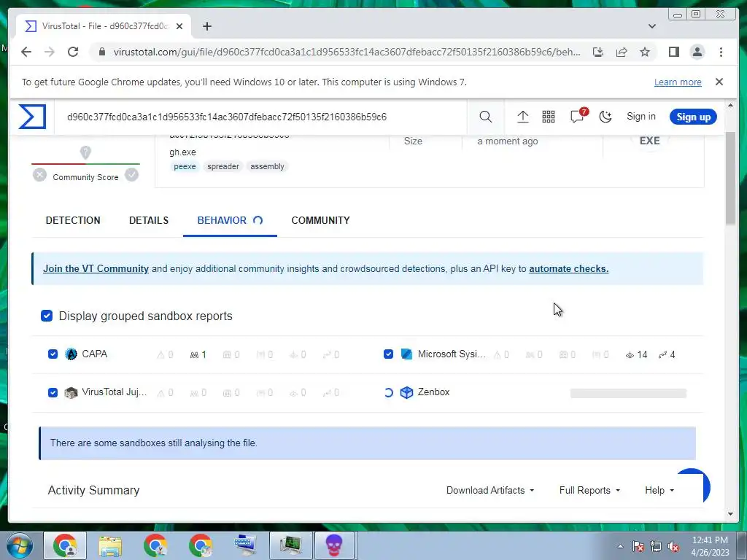Click the CAPA sandbox logo icon
747x560 pixels.
click(71, 354)
